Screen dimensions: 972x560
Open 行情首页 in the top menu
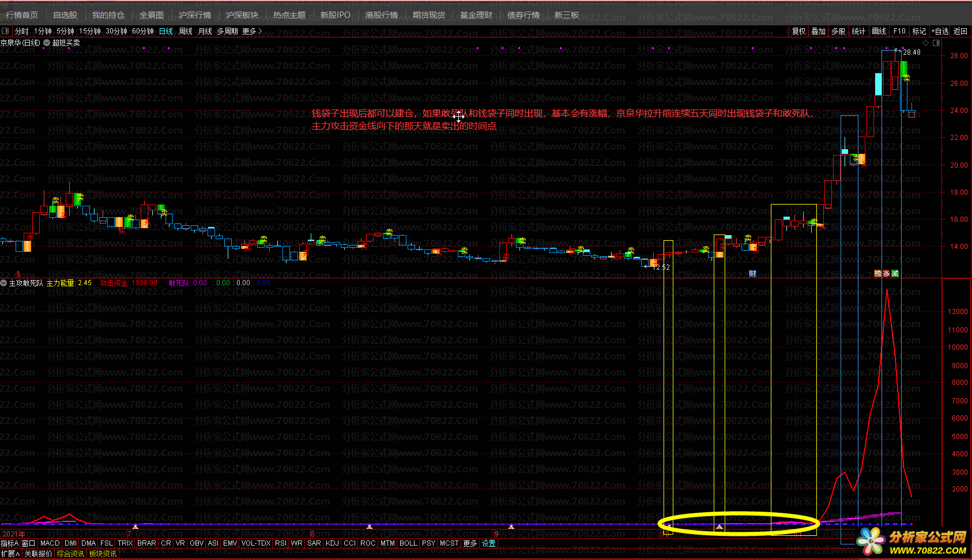coord(22,15)
